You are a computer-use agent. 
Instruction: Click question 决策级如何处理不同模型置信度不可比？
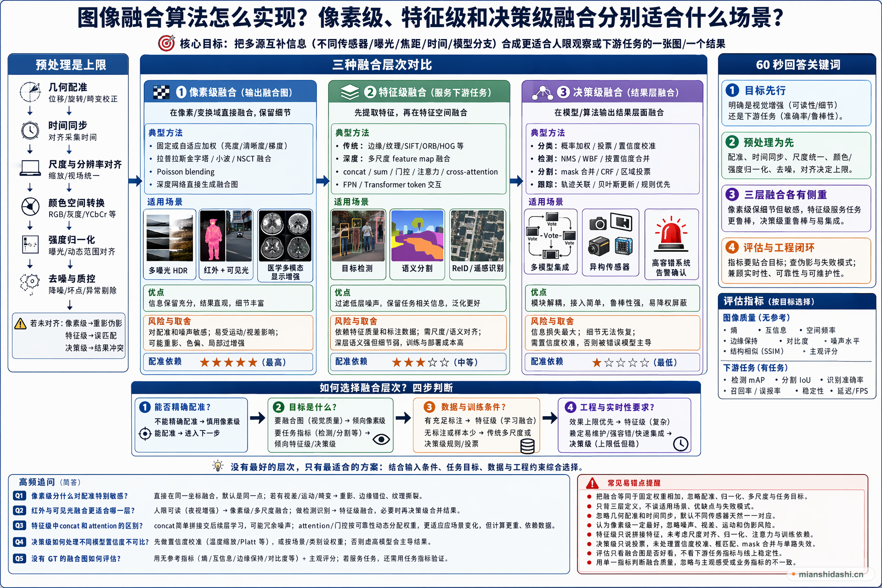coord(90,542)
